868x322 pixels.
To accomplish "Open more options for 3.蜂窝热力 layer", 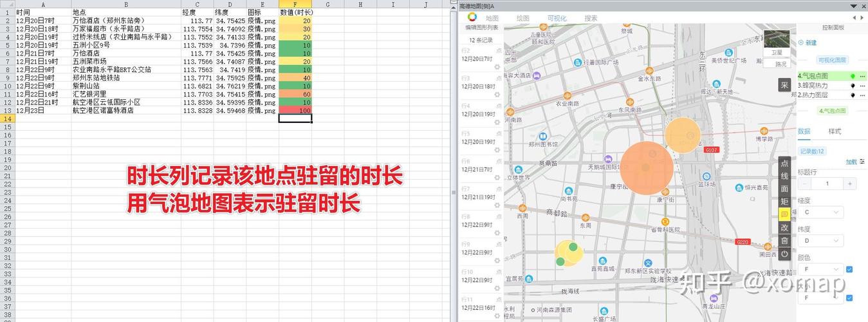I will click(x=862, y=85).
